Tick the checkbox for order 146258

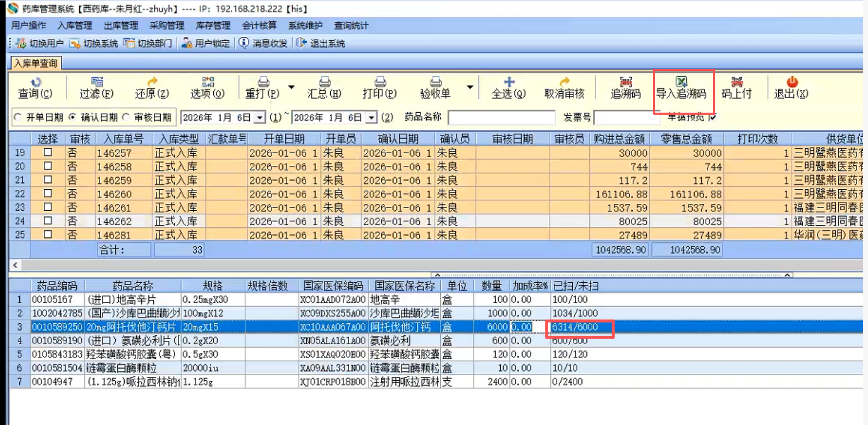coord(47,166)
